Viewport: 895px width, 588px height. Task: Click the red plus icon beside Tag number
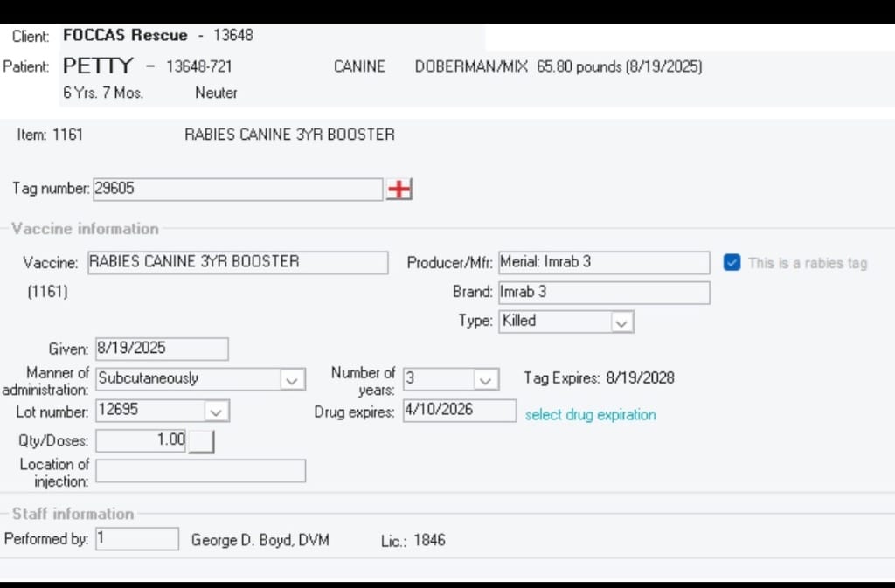pos(399,189)
